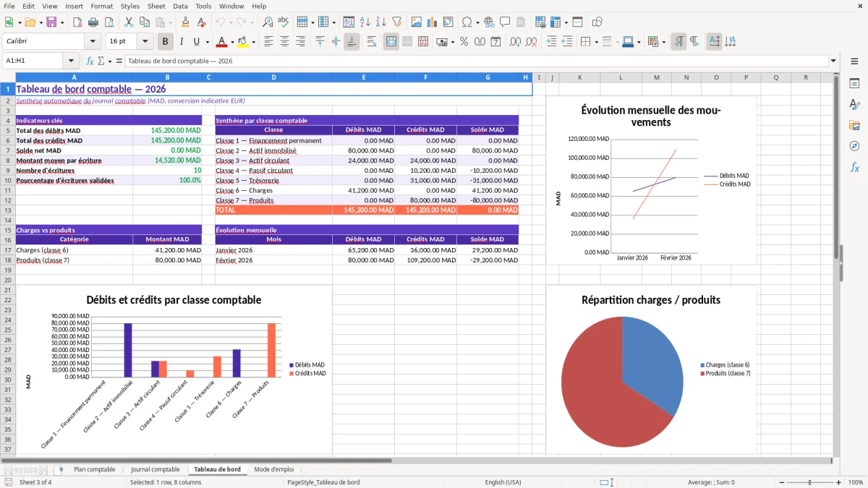Open the sidebar Gallery
The width and height of the screenshot is (868, 488).
[854, 125]
